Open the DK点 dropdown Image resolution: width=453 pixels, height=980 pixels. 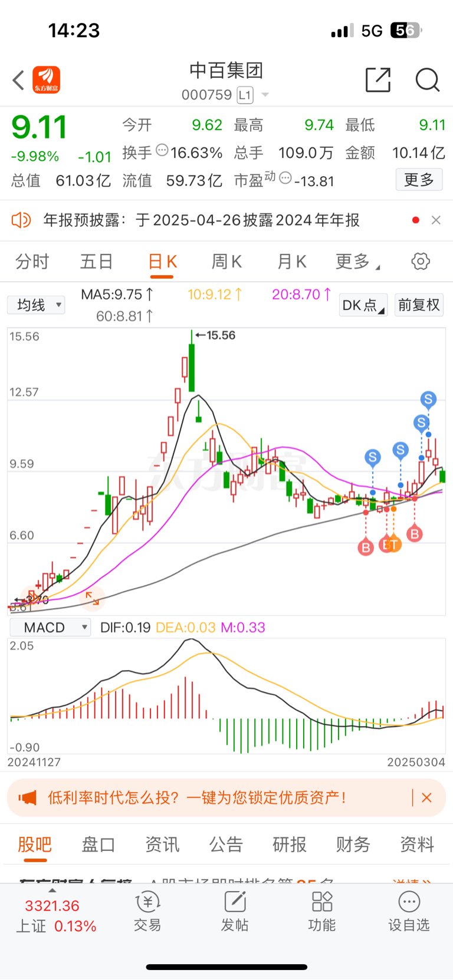[x=363, y=305]
